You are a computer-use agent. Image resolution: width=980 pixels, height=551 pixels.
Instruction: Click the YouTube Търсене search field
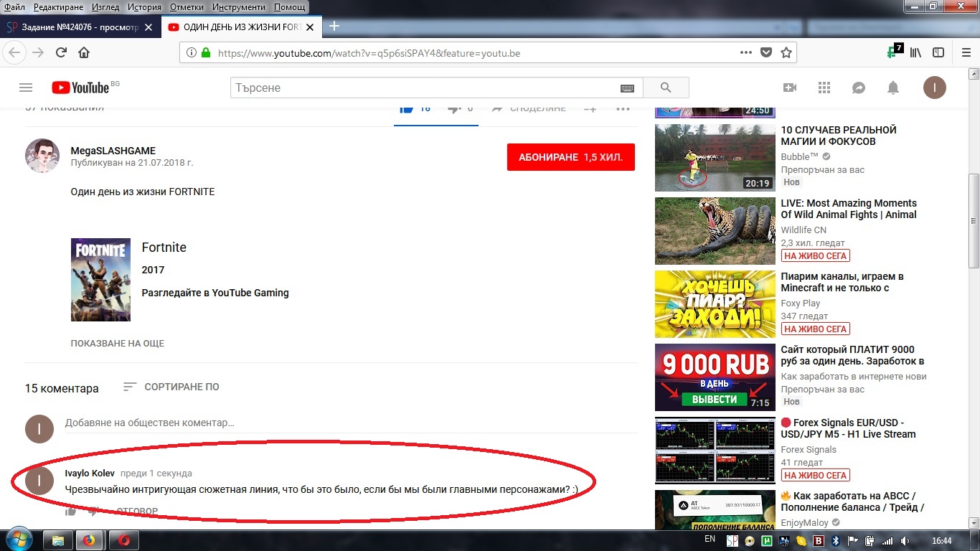[x=425, y=88]
